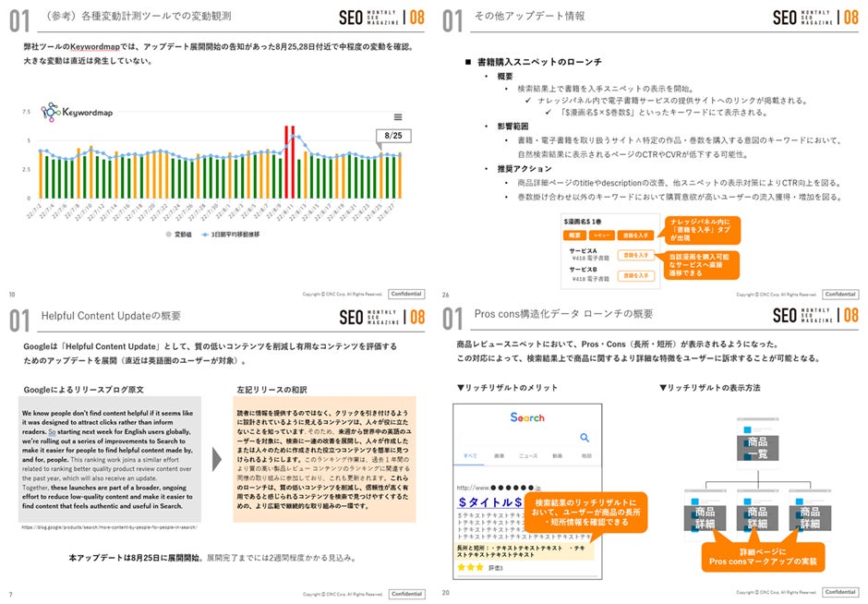Click Confidential badge on Helpful Content Update slide
868x604 pixels.
coord(407,594)
